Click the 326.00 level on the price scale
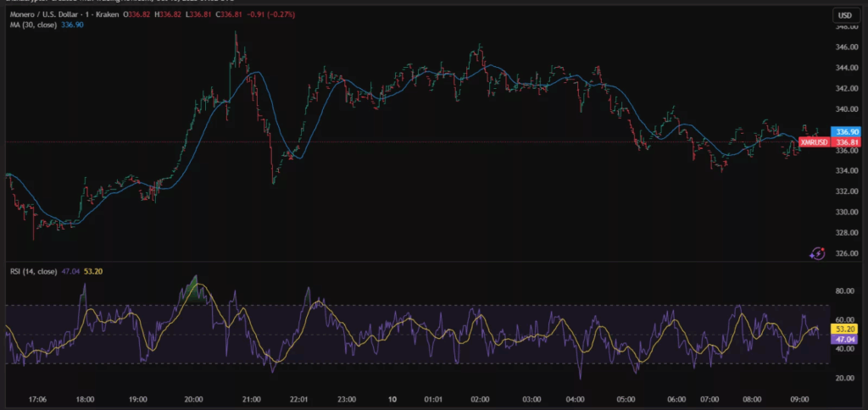 click(846, 253)
